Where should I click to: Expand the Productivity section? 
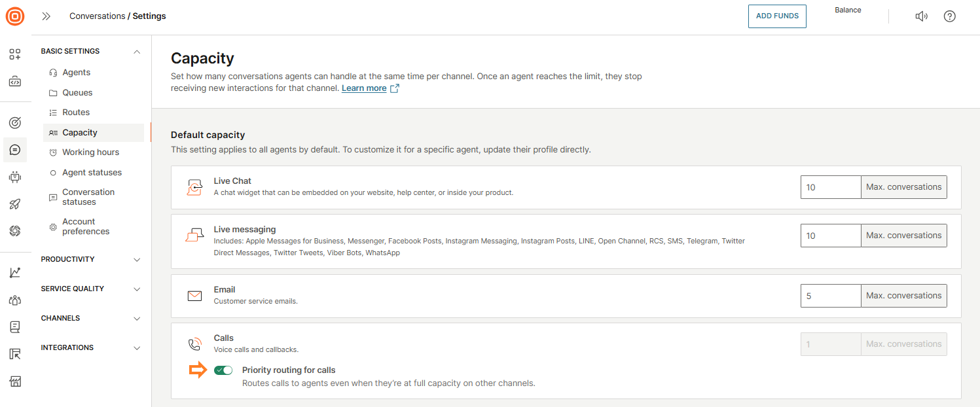tap(137, 260)
